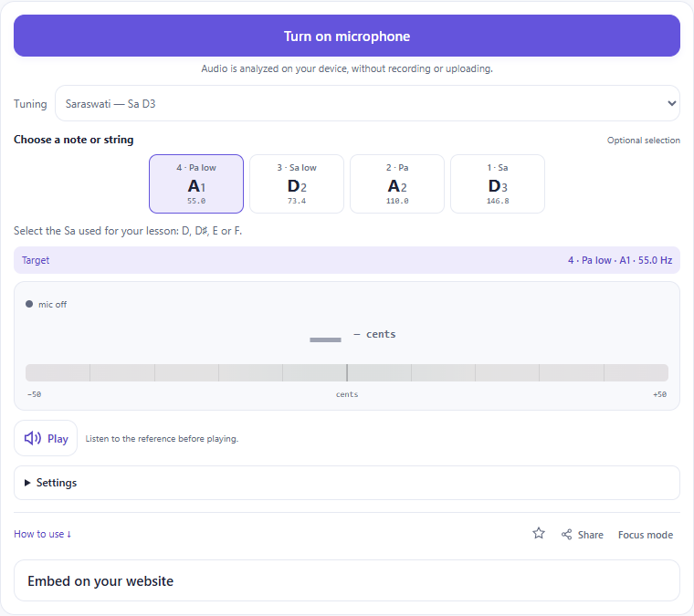The image size is (694, 616).
Task: Enter Focus mode
Action: pos(646,535)
